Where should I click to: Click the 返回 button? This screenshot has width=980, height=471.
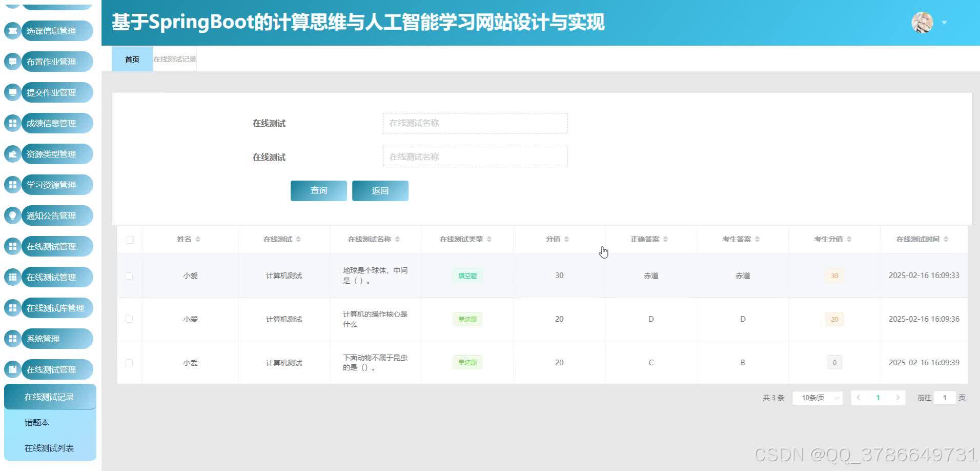pyautogui.click(x=380, y=190)
